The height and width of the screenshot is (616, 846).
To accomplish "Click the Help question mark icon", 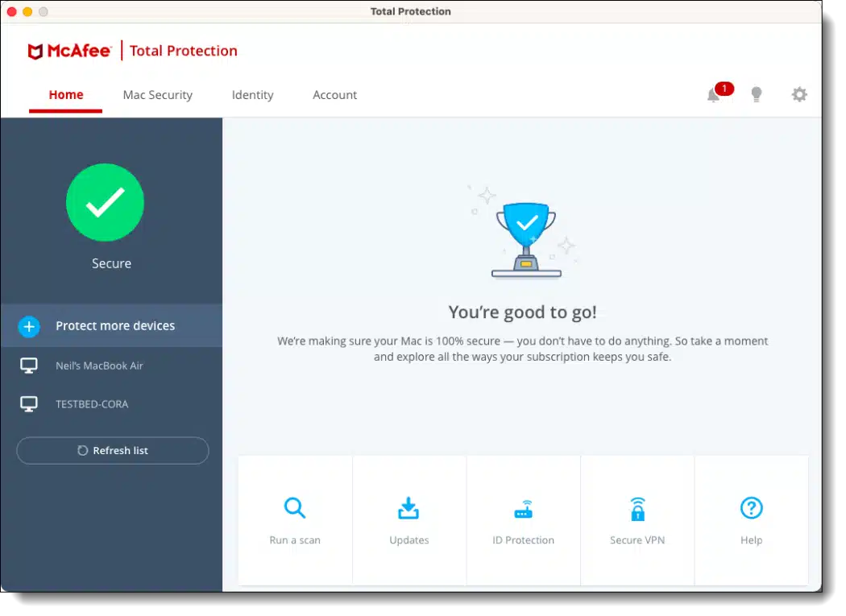I will [x=751, y=508].
